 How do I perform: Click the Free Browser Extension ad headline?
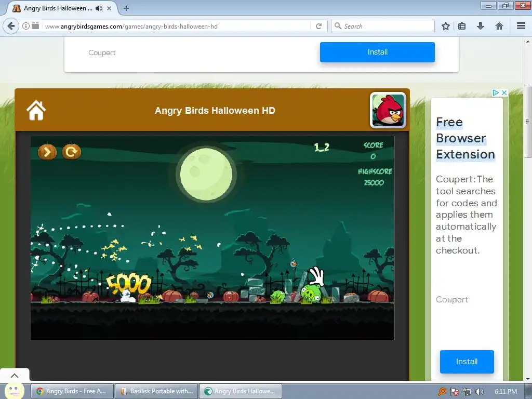pos(465,138)
